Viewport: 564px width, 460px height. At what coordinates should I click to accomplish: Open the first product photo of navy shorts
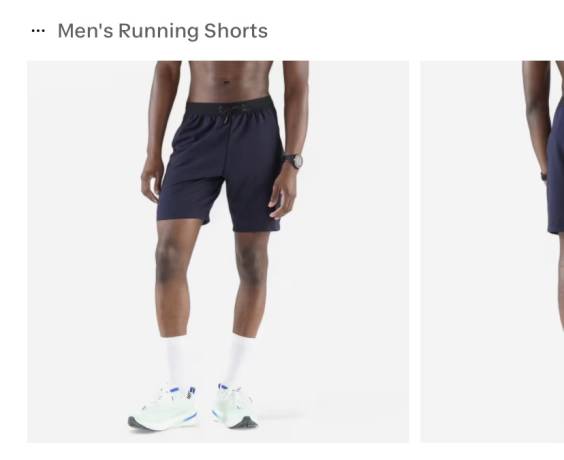[x=218, y=251]
